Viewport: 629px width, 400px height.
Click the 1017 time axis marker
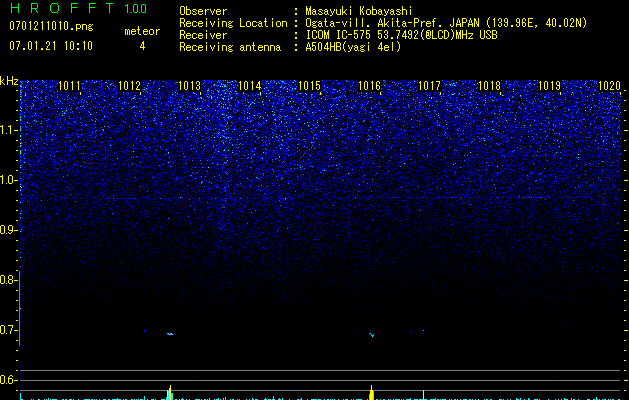click(429, 86)
